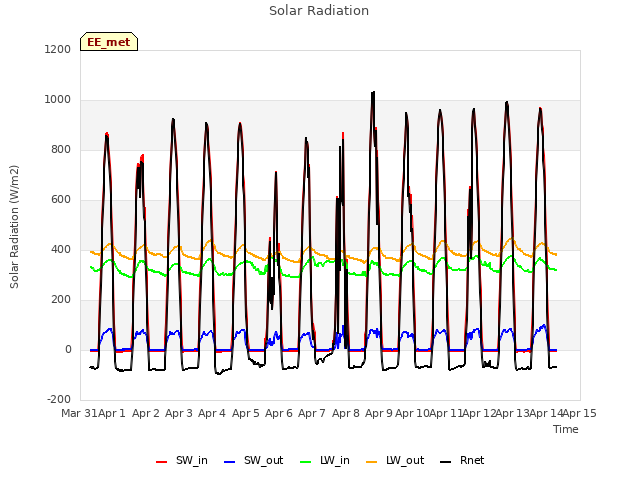640x480 pixels.
Task: Click the 0 y-axis tick label
Action: (68, 350)
